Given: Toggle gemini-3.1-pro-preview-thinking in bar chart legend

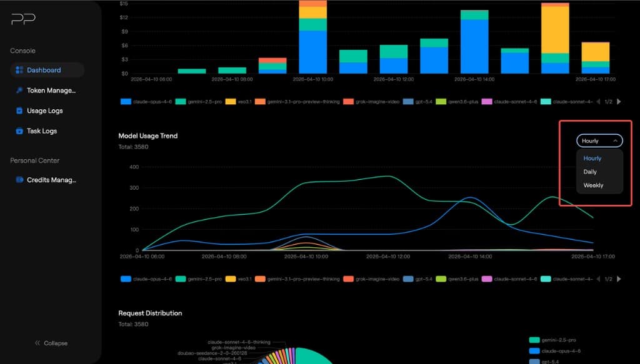Looking at the screenshot, I should point(297,102).
